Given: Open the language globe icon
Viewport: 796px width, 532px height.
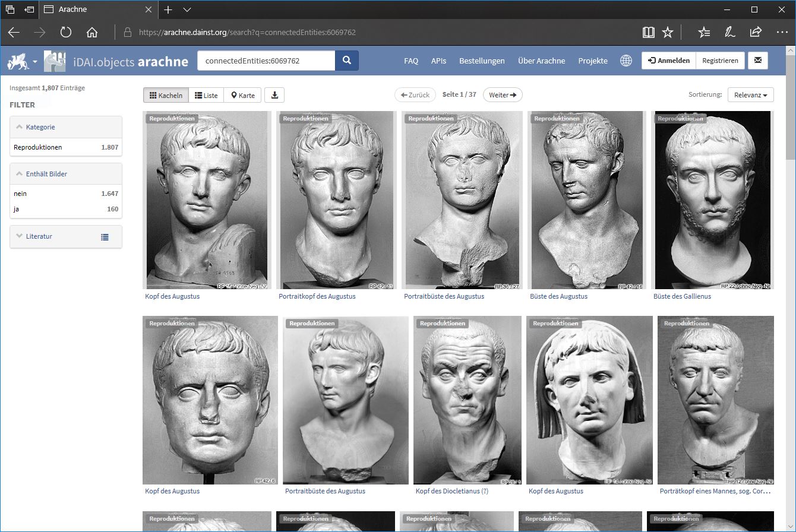Looking at the screenshot, I should click(626, 61).
